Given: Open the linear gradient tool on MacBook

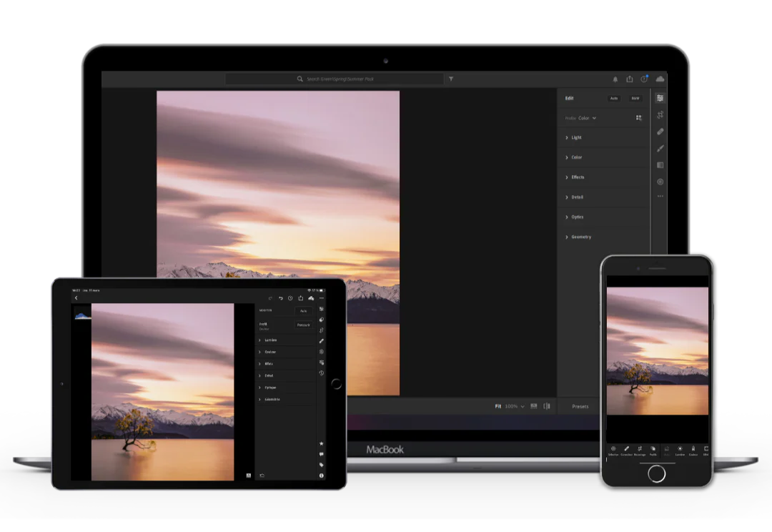Looking at the screenshot, I should click(x=660, y=165).
